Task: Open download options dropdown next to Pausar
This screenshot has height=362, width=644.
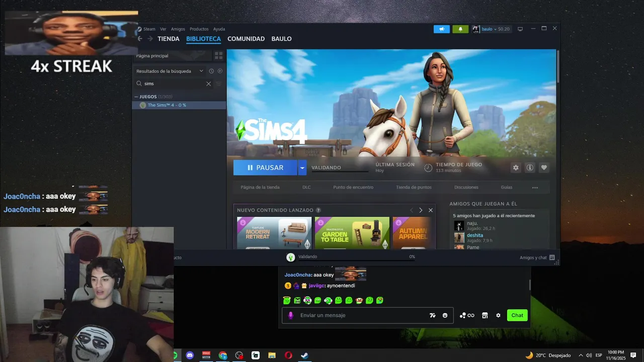Action: pyautogui.click(x=302, y=167)
